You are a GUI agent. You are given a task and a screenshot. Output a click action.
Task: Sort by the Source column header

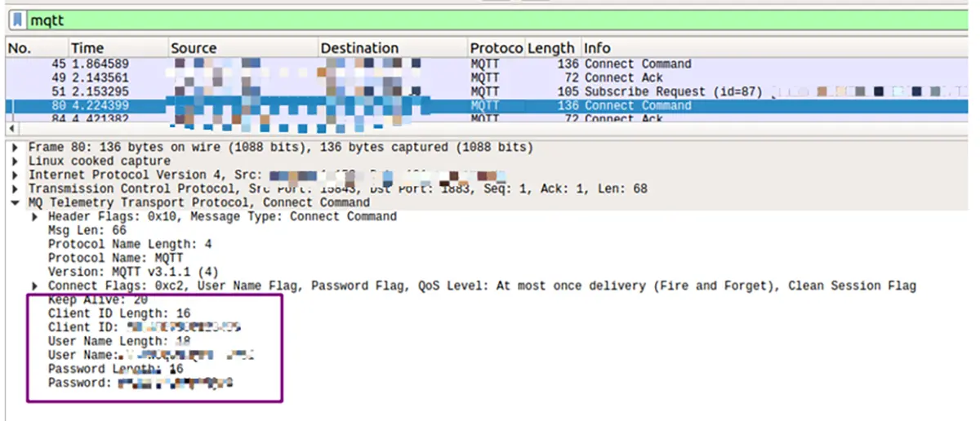click(x=243, y=48)
